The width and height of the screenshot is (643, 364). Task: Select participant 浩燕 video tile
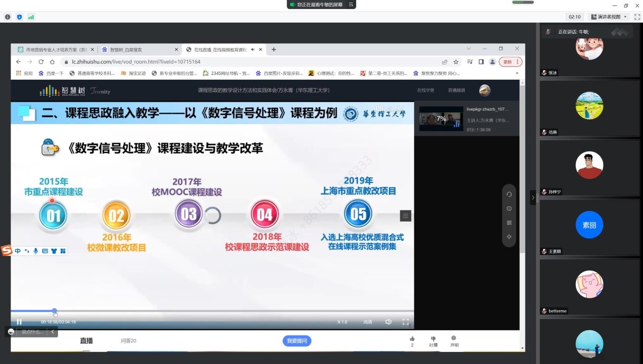(589, 108)
